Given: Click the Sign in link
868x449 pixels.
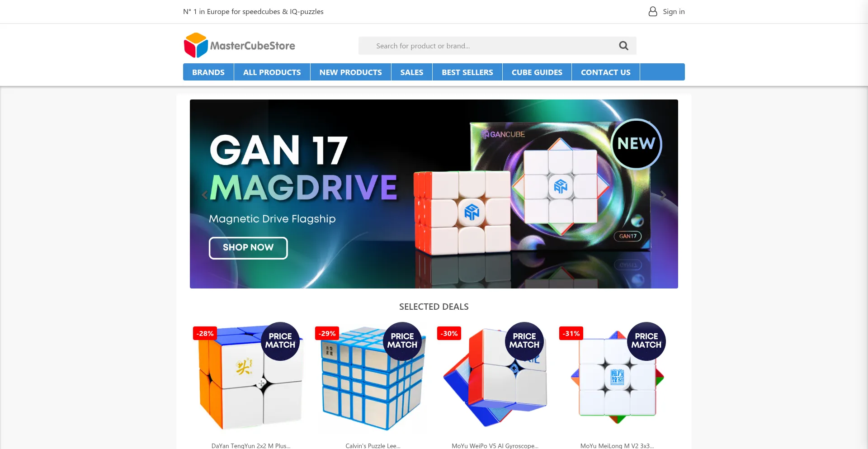Looking at the screenshot, I should (674, 11).
